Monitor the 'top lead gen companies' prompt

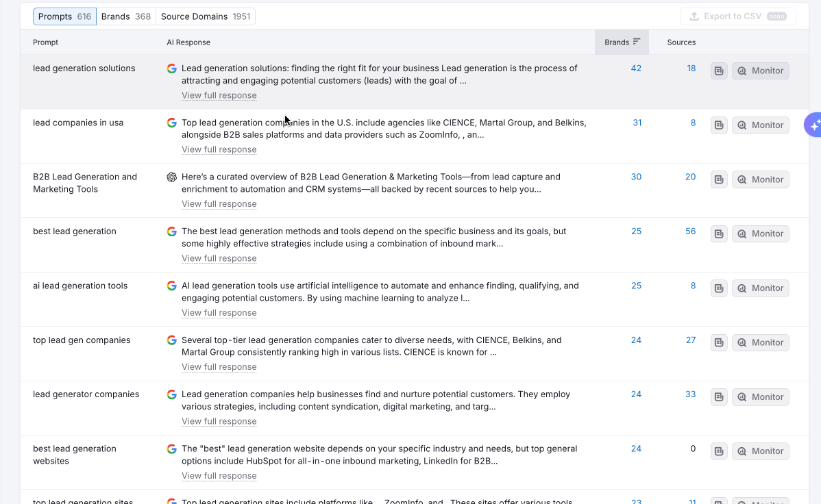point(760,342)
